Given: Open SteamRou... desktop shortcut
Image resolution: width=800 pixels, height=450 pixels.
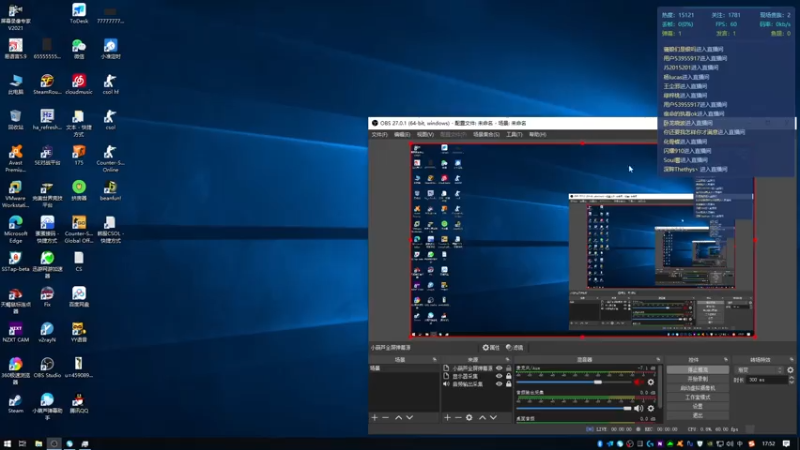Looking at the screenshot, I should 47,84.
